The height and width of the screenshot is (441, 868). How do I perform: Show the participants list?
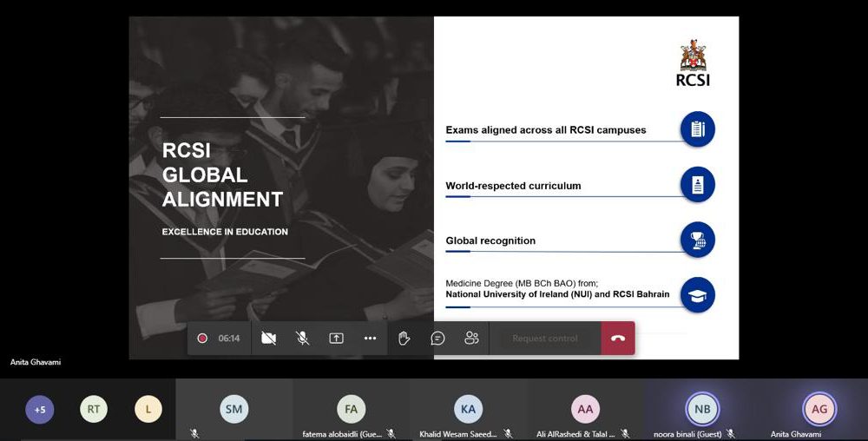pos(471,339)
